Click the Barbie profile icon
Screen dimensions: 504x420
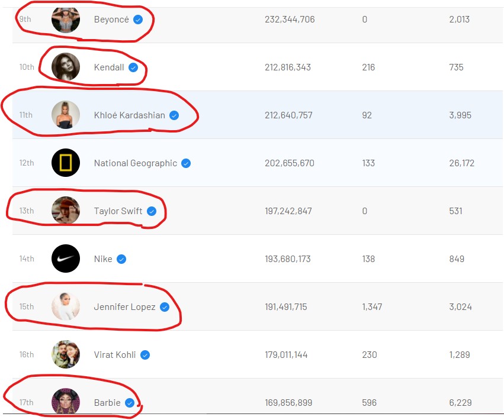65,402
